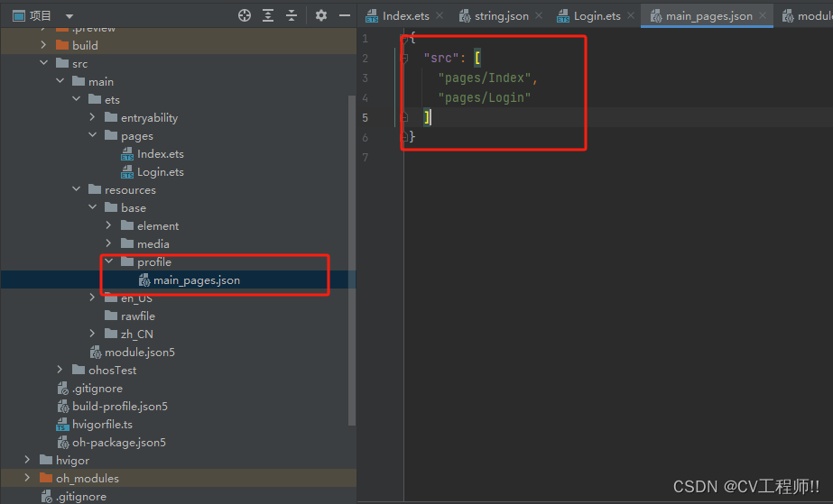Open the project view dropdown arrow
The image size is (833, 504).
(x=69, y=16)
